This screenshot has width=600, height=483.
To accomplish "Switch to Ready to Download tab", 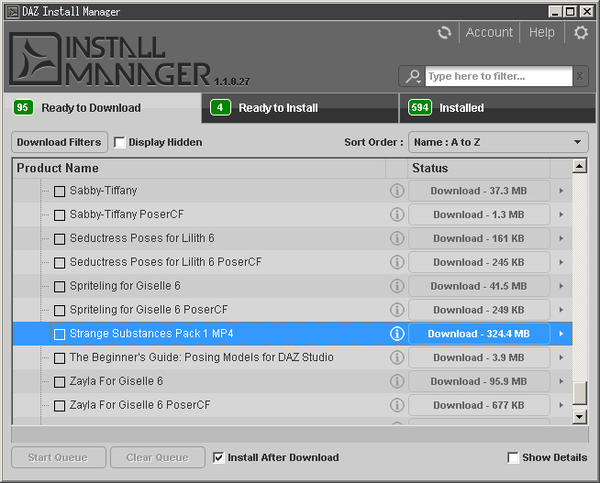I will pos(103,108).
